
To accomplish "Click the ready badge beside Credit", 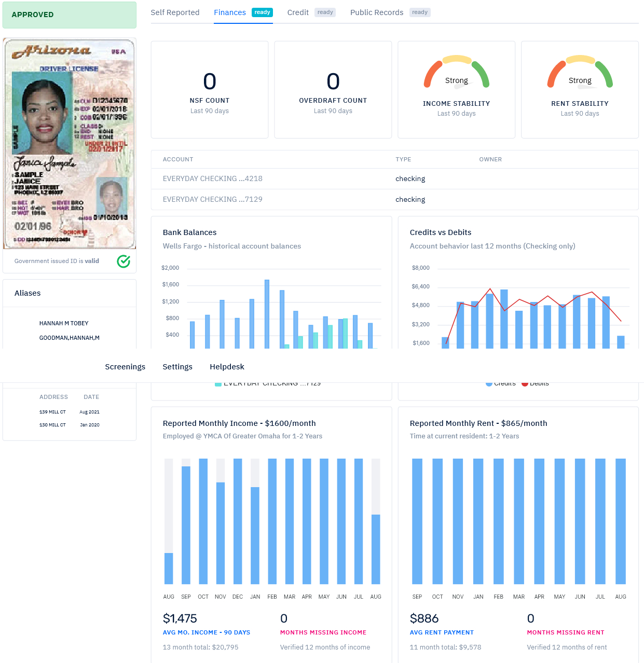I will [325, 12].
